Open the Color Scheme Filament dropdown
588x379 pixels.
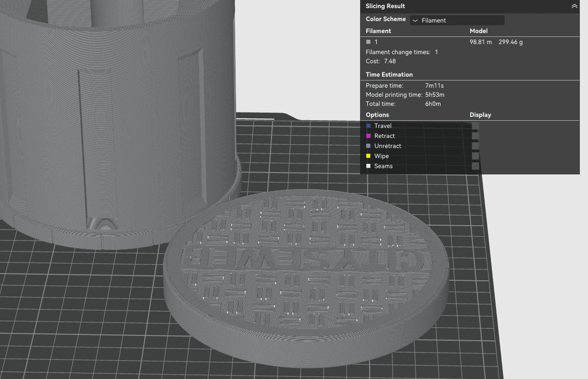pyautogui.click(x=457, y=20)
